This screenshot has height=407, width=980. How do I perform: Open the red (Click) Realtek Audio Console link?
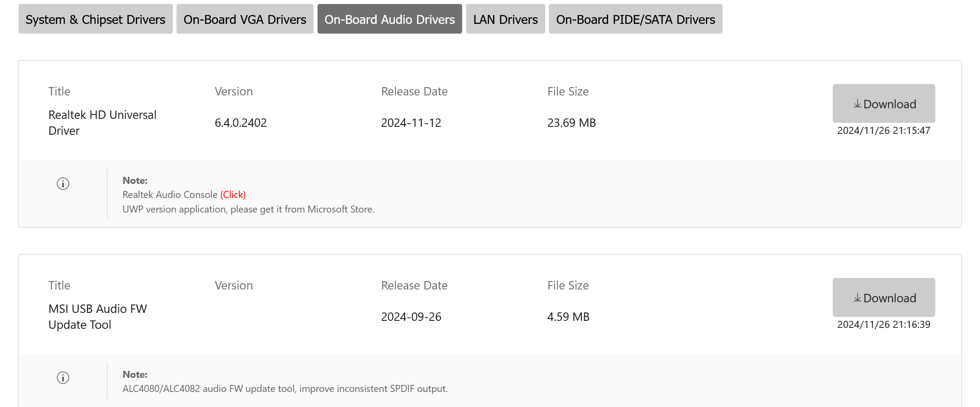233,195
